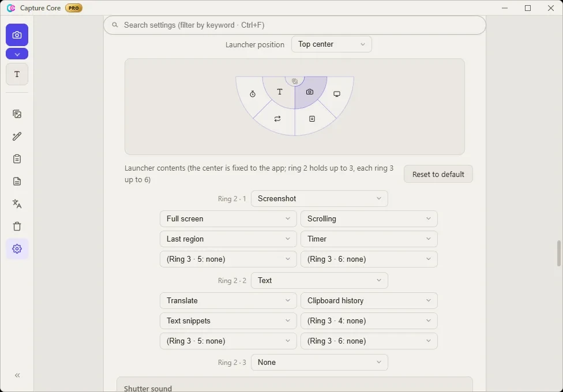The width and height of the screenshot is (563, 392).
Task: Click the "Capture Core" title text
Action: click(x=40, y=8)
